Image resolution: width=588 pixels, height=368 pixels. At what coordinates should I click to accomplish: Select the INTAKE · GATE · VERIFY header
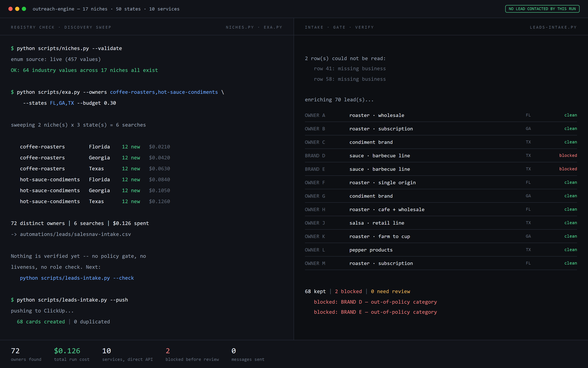coord(339,27)
